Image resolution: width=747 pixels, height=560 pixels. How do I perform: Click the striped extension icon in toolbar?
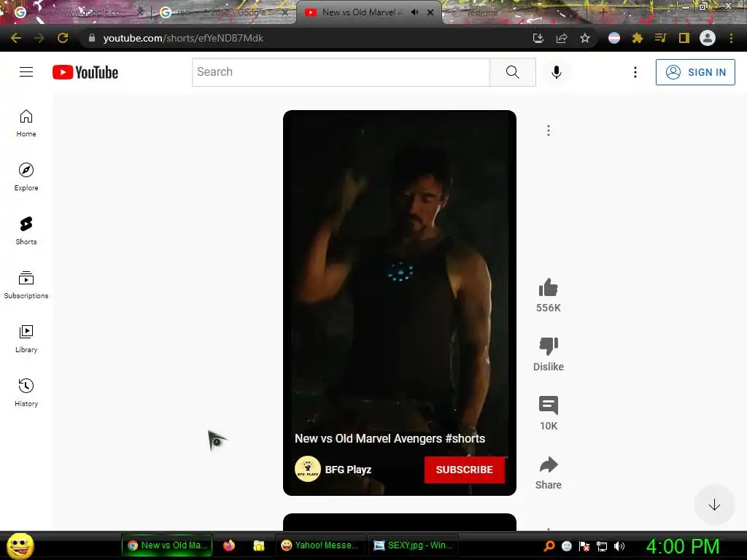614,38
